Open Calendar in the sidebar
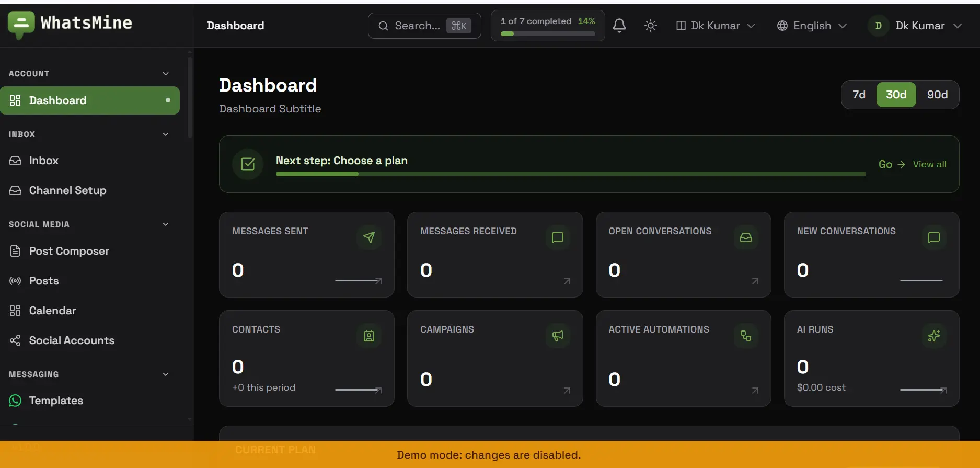 click(90, 311)
